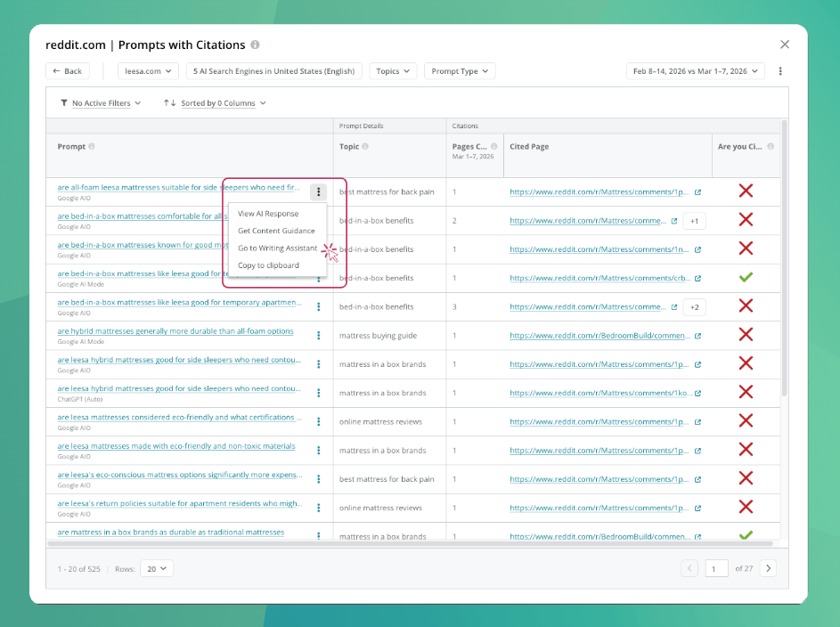Open external link icon for first cited page
This screenshot has width=840, height=627.
pyautogui.click(x=697, y=192)
